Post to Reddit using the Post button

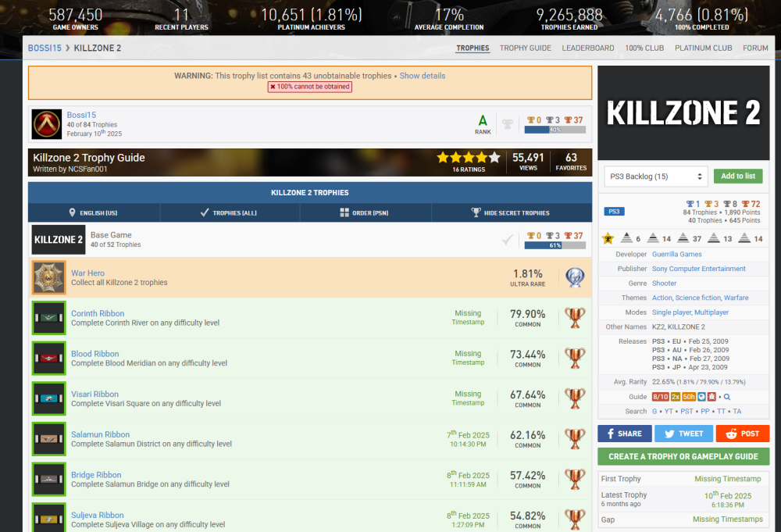(x=742, y=434)
